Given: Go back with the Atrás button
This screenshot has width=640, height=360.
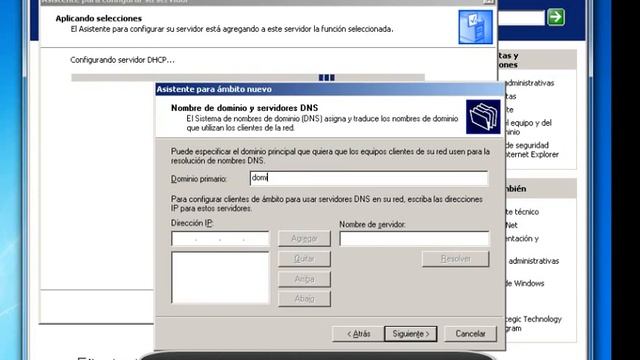Looking at the screenshot, I should 358,334.
